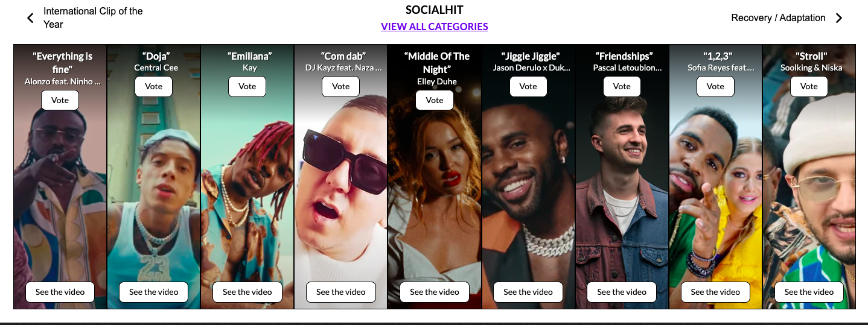868x325 pixels.
Task: See the video for "Doja"
Action: (x=153, y=292)
